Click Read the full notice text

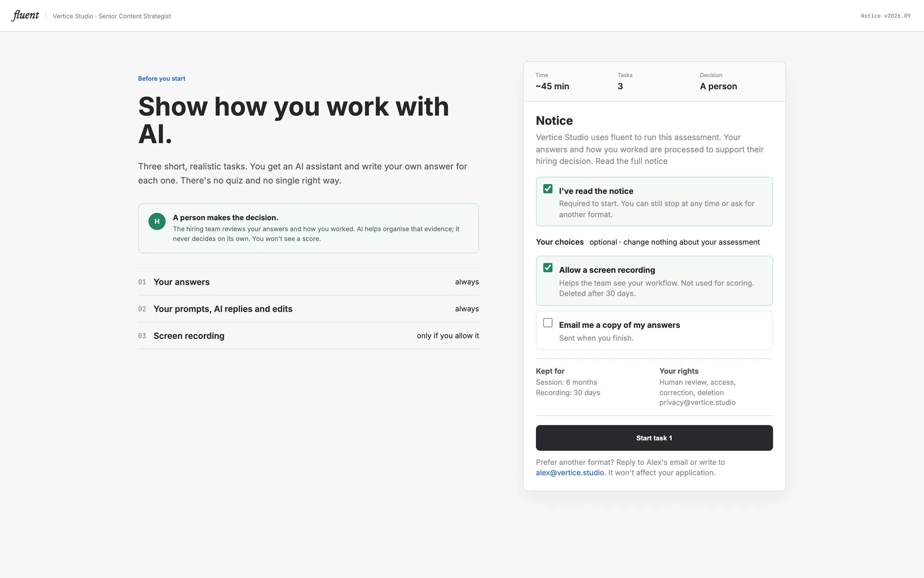point(632,161)
